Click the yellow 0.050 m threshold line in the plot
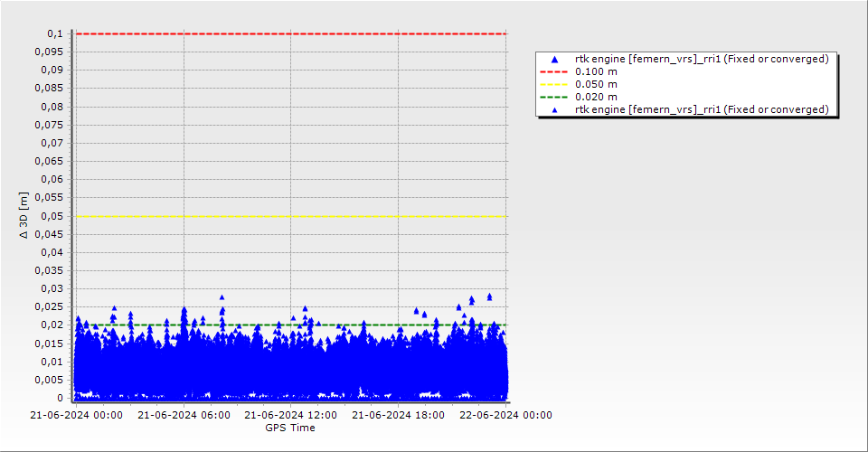Viewport: 868px width, 452px height. pyautogui.click(x=289, y=216)
